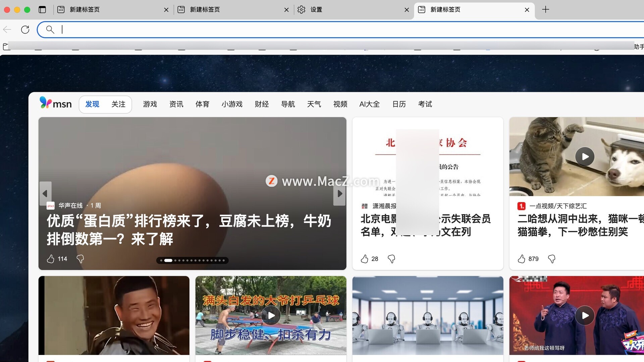This screenshot has height=362, width=644.
Task: Thumbs up the 28-likes news article
Action: (x=365, y=259)
